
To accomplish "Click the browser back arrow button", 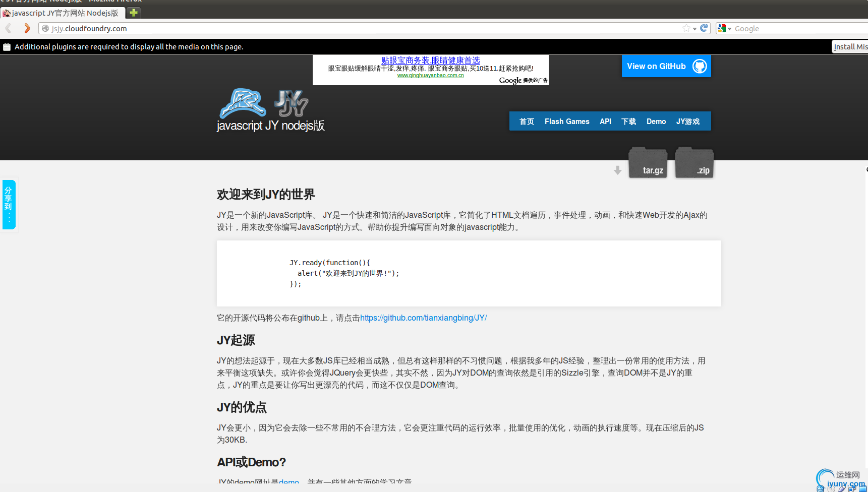I will 9,28.
